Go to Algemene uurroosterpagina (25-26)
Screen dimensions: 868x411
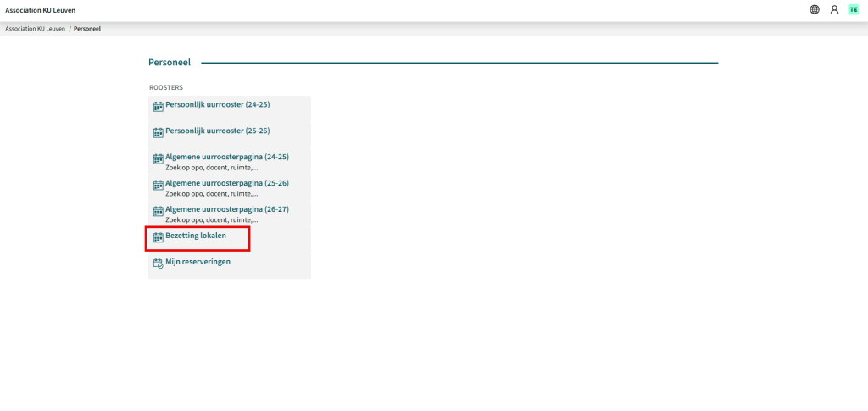(227, 183)
